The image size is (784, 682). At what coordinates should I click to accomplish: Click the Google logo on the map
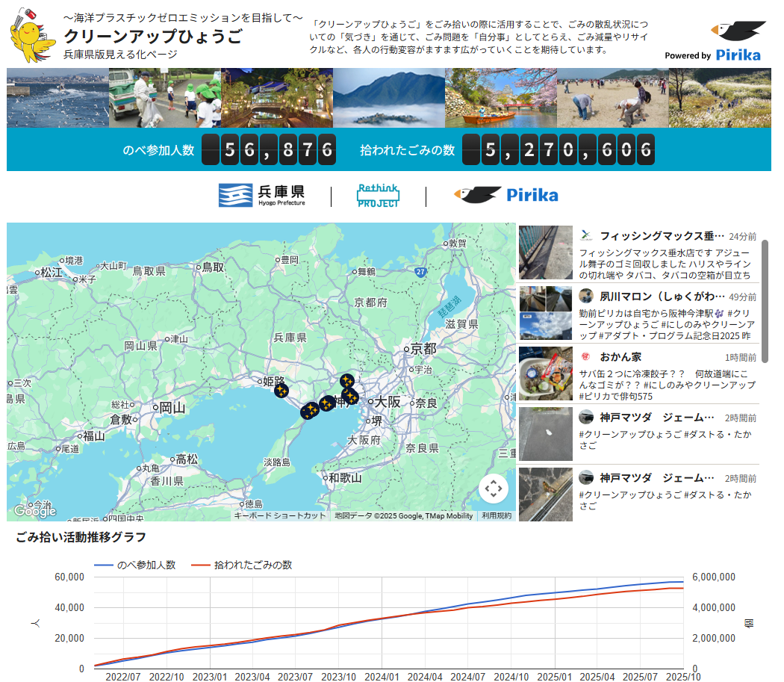[35, 512]
